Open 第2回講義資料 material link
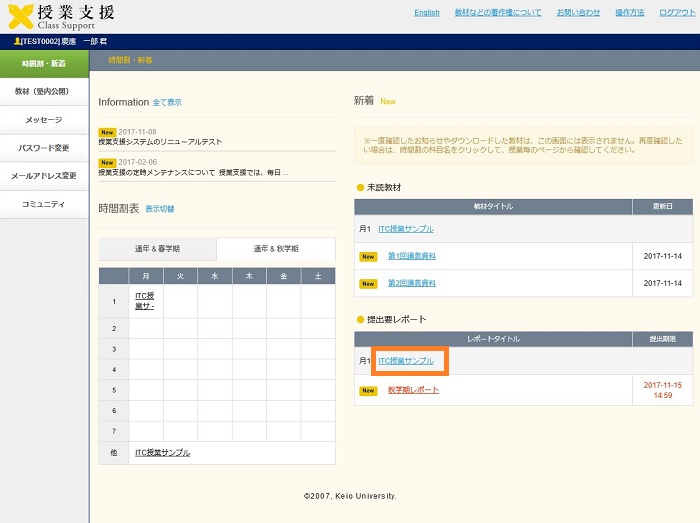This screenshot has height=523, width=700. [411, 283]
